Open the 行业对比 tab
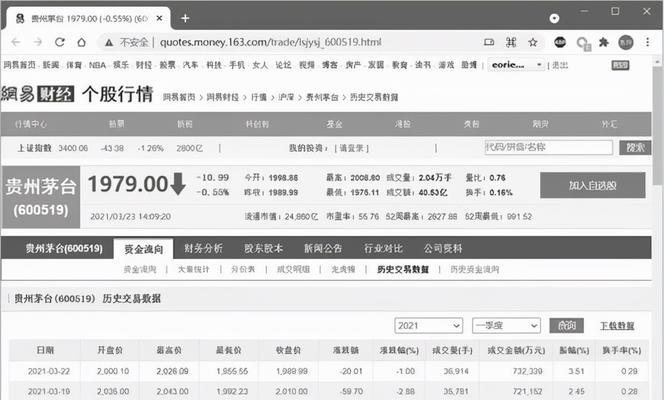 pyautogui.click(x=383, y=248)
